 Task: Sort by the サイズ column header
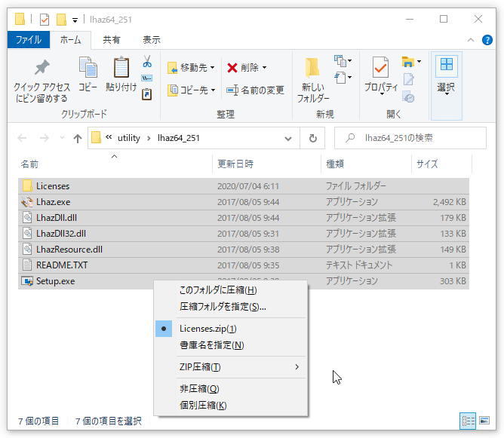(441, 164)
